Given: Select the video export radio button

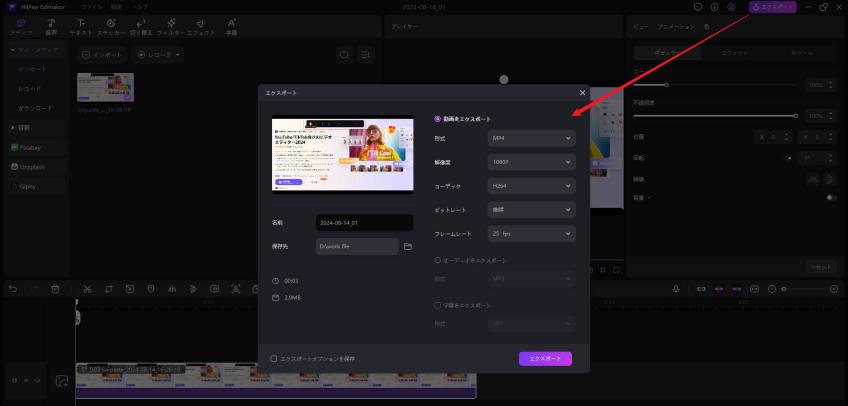Looking at the screenshot, I should pyautogui.click(x=437, y=118).
